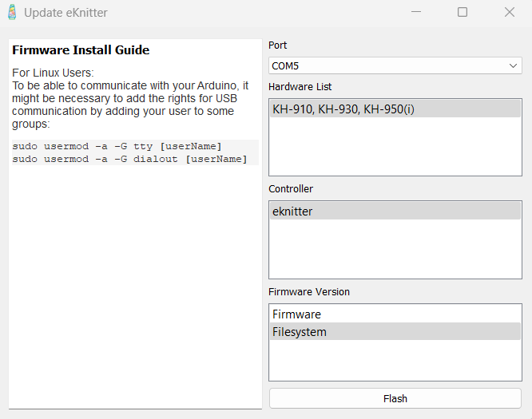Click the sudo usermod tty command line
Image resolution: width=532 pixels, height=419 pixels.
click(x=117, y=146)
